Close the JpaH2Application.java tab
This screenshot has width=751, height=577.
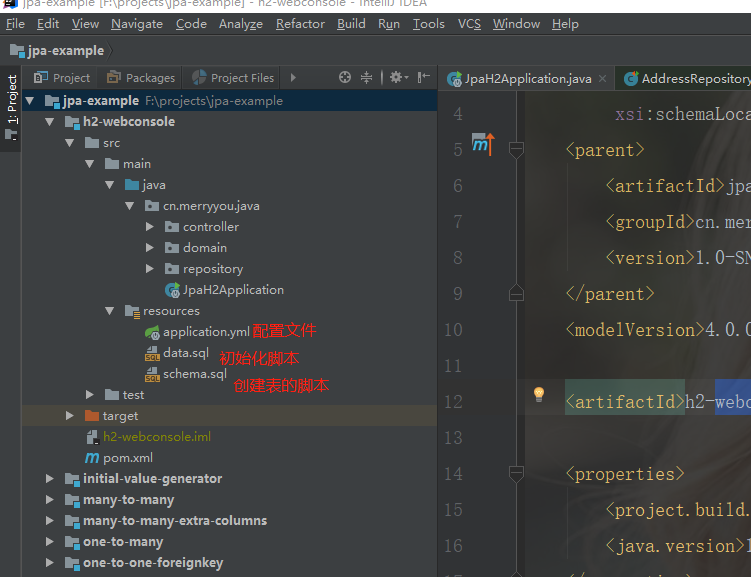coord(603,79)
